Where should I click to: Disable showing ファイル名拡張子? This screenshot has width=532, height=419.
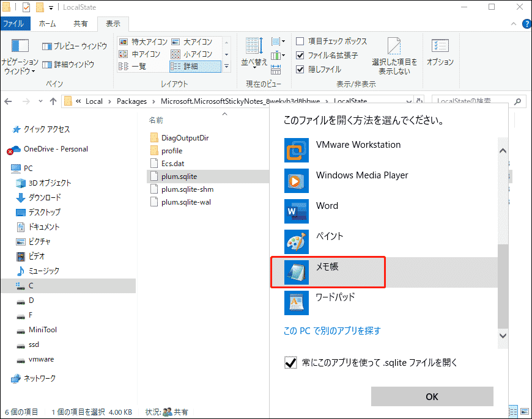(x=299, y=54)
